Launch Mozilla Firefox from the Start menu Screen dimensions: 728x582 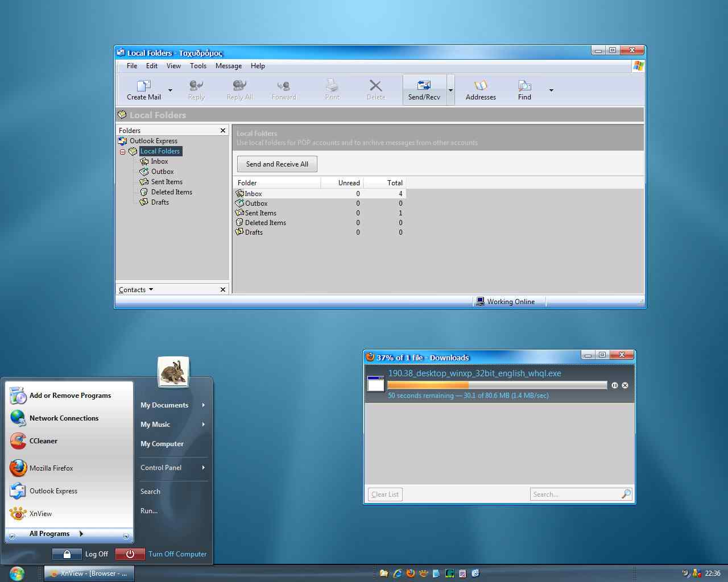[x=69, y=468]
